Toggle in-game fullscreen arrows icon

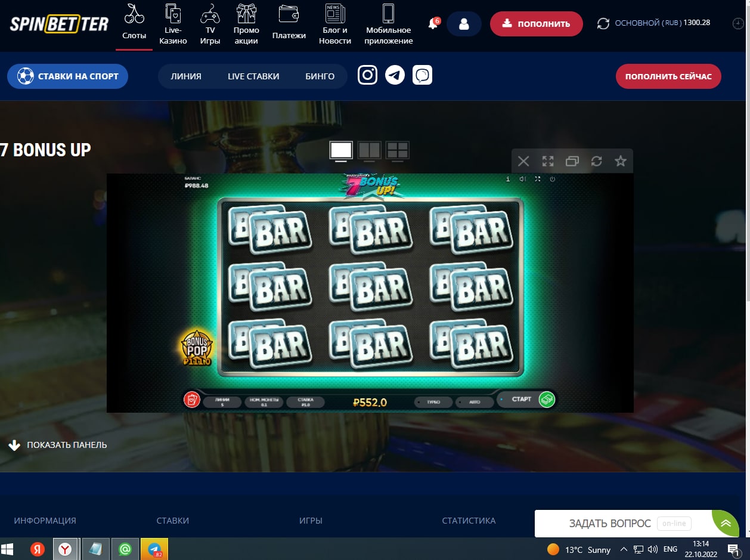(x=538, y=179)
